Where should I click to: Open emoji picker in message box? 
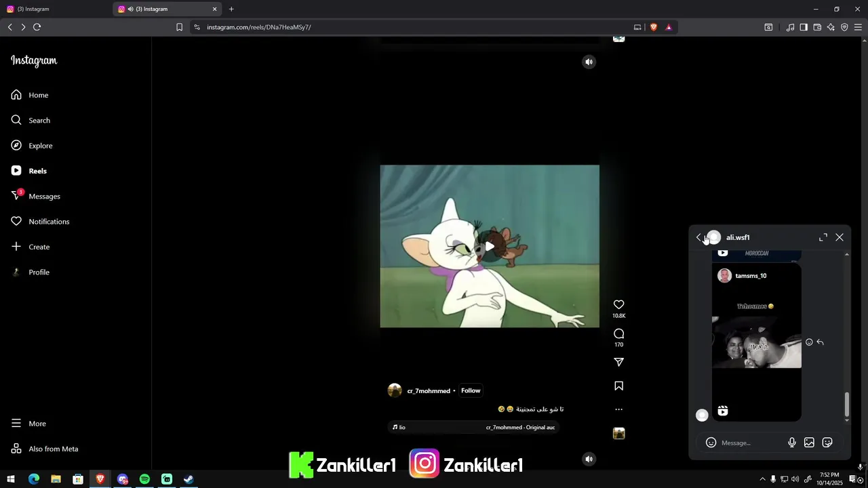tap(711, 443)
